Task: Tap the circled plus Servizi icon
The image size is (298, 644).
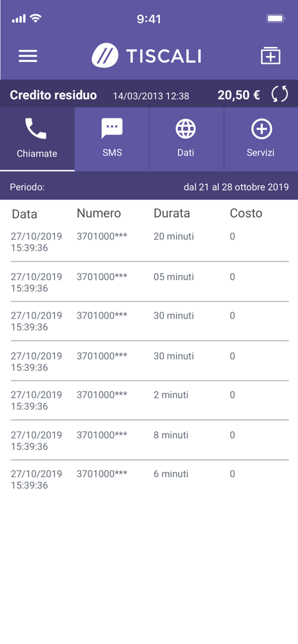Action: click(x=261, y=129)
